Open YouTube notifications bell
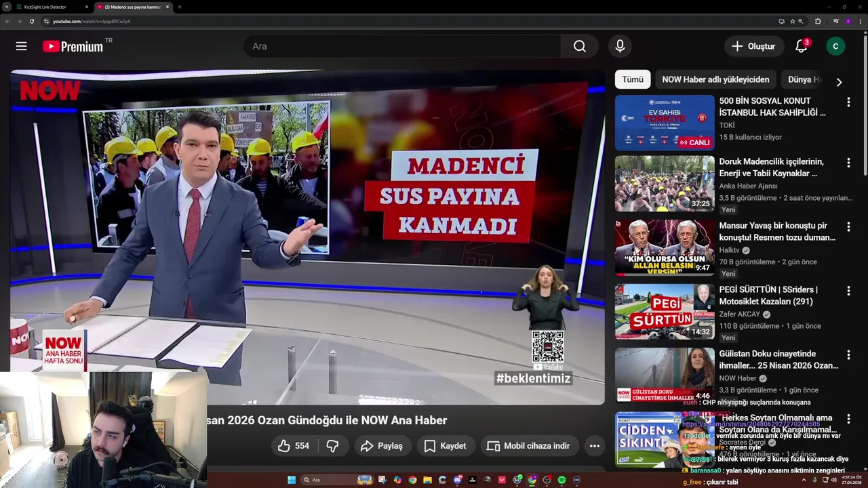 point(802,46)
